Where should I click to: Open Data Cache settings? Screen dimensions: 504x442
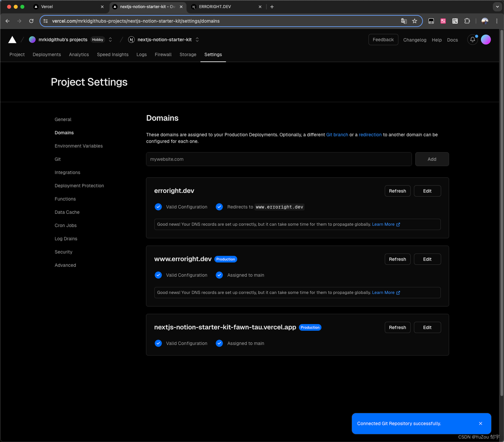[67, 212]
